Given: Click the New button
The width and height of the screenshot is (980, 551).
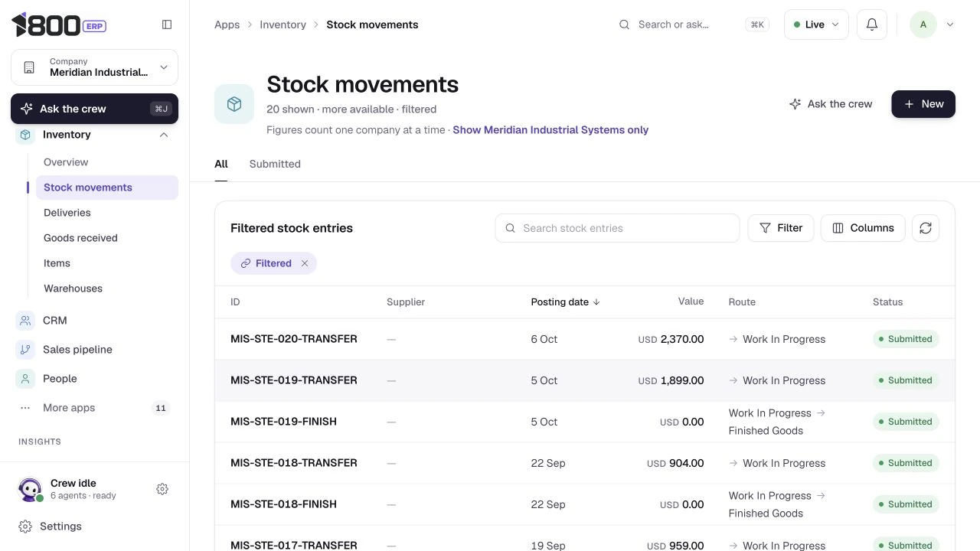Looking at the screenshot, I should [x=923, y=104].
